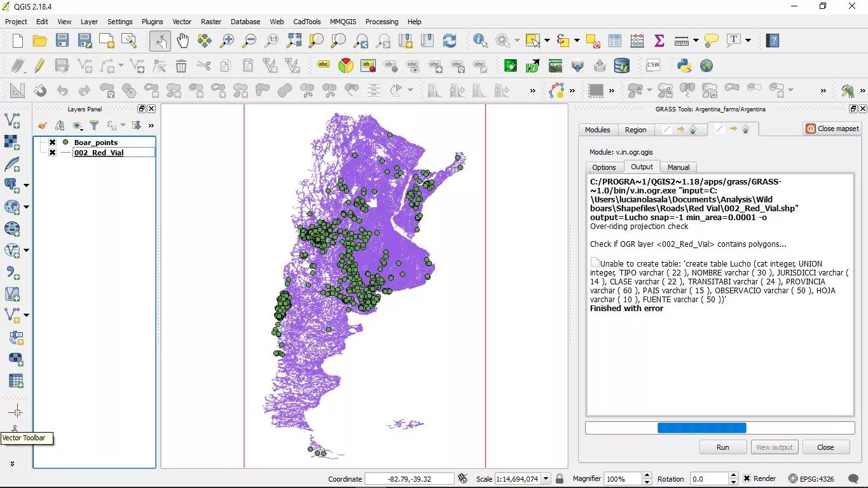The image size is (868, 488).
Task: Click the Zoom Out magnifier tool
Action: pos(249,41)
